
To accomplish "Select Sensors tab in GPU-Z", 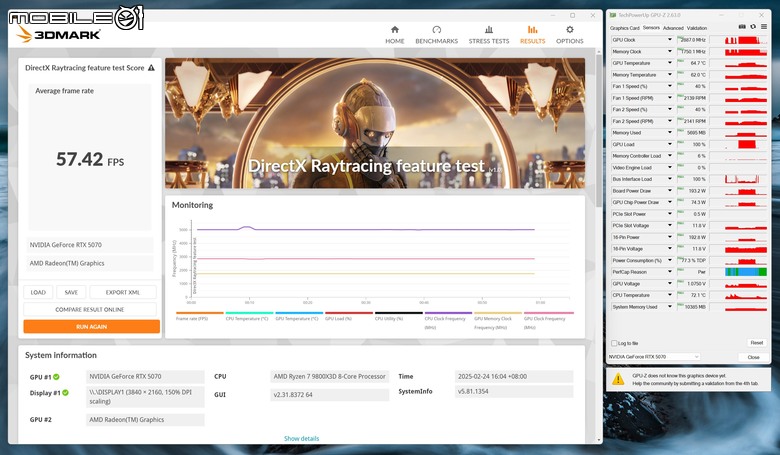I will [x=651, y=28].
